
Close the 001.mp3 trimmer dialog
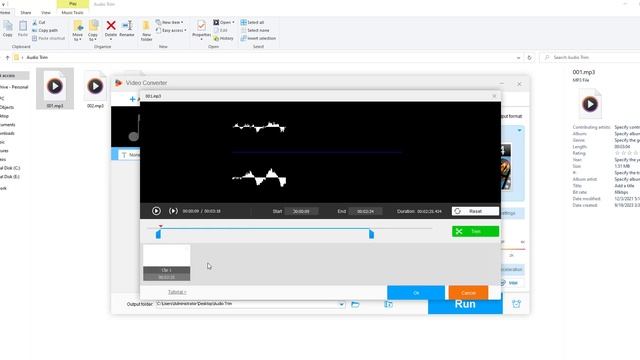click(x=494, y=96)
